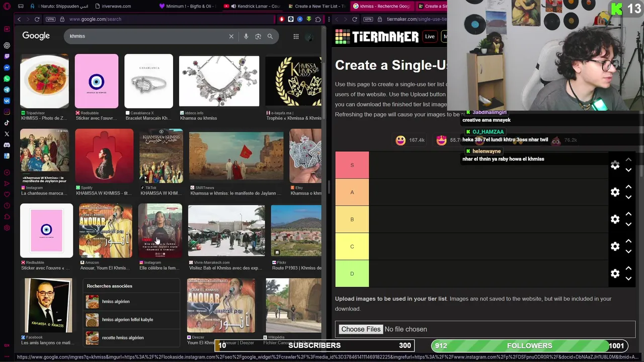The image size is (644, 362).
Task: Open the history clock icon in sidebar
Action: 7,206
